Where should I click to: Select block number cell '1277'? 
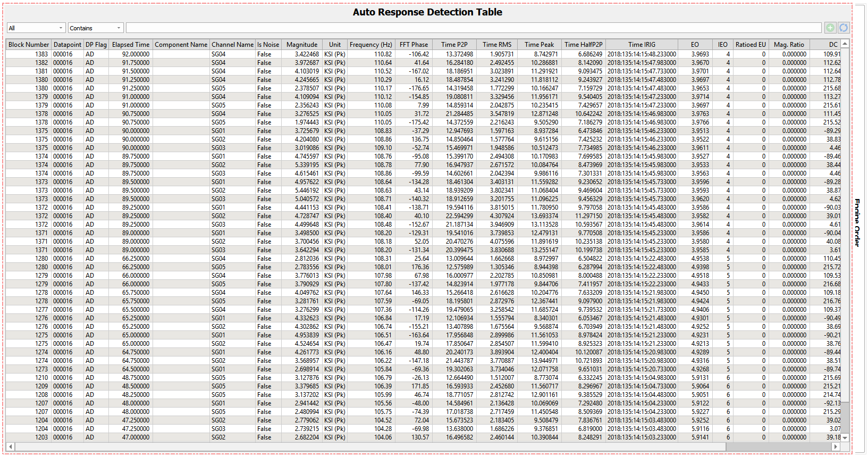coord(29,310)
